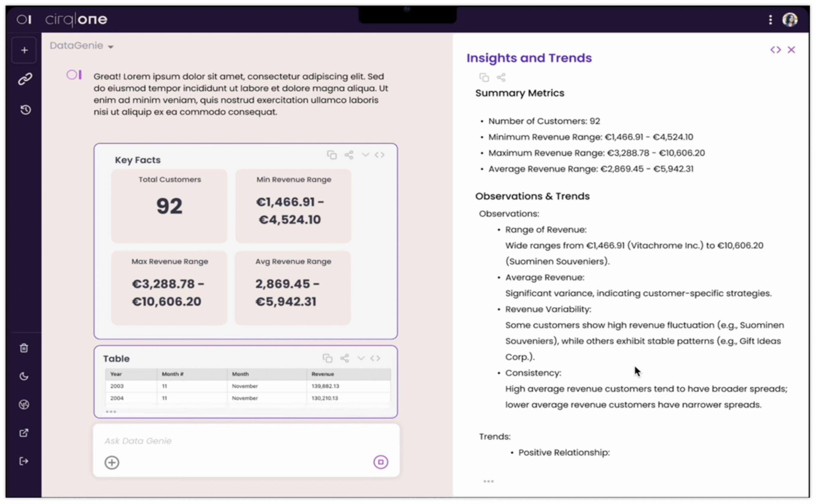Image resolution: width=816 pixels, height=504 pixels.
Task: Click the trash delete sidebar icon
Action: pos(24,348)
